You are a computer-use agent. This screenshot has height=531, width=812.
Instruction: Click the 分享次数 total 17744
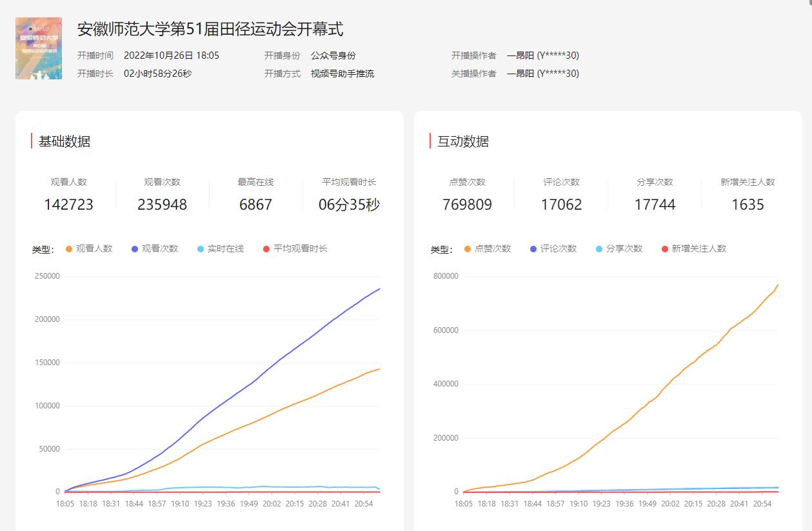[655, 205]
